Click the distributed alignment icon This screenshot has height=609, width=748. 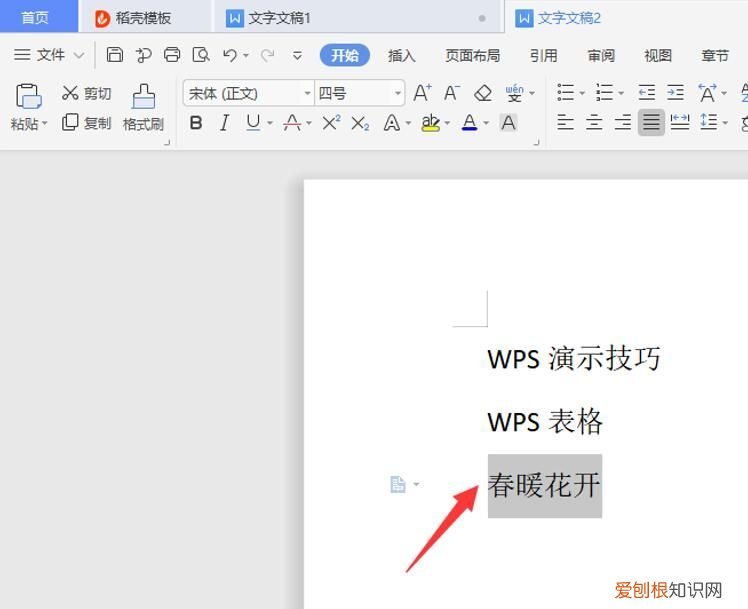(x=680, y=123)
